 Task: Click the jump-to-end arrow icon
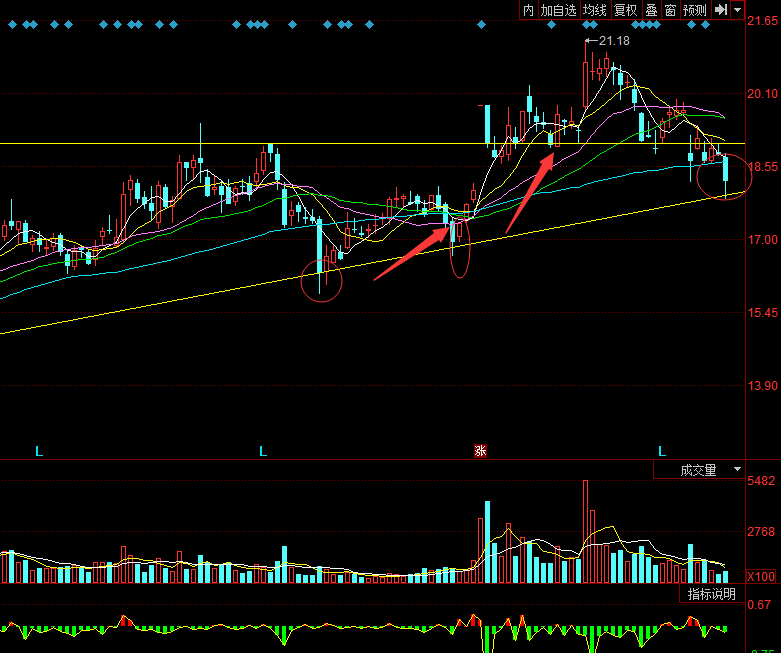pos(720,10)
